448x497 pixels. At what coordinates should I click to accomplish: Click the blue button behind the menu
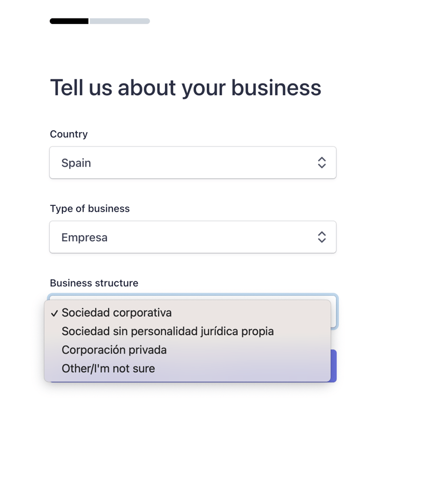334,366
